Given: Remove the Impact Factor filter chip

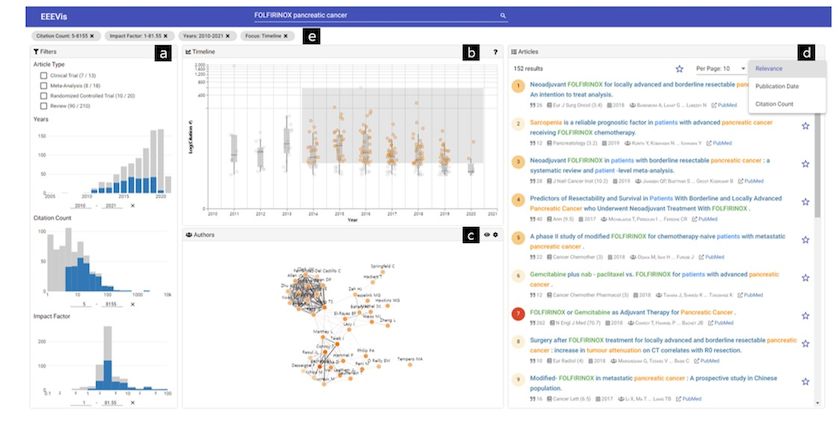Looking at the screenshot, I should tap(166, 36).
